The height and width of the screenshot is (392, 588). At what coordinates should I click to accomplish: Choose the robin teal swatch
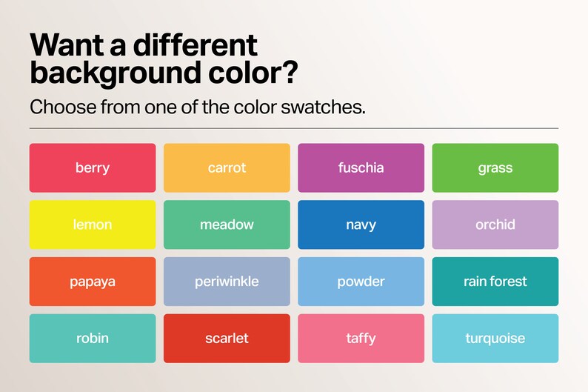(x=93, y=339)
